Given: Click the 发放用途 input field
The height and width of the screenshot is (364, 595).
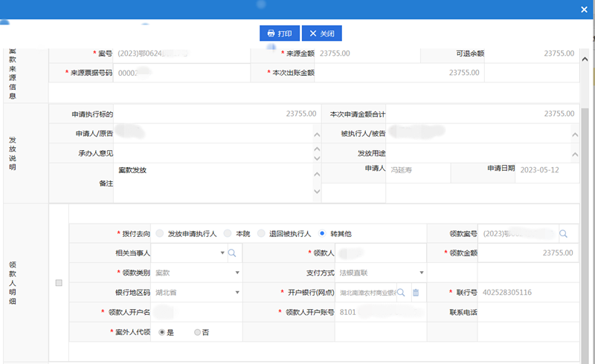Looking at the screenshot, I should click(479, 153).
